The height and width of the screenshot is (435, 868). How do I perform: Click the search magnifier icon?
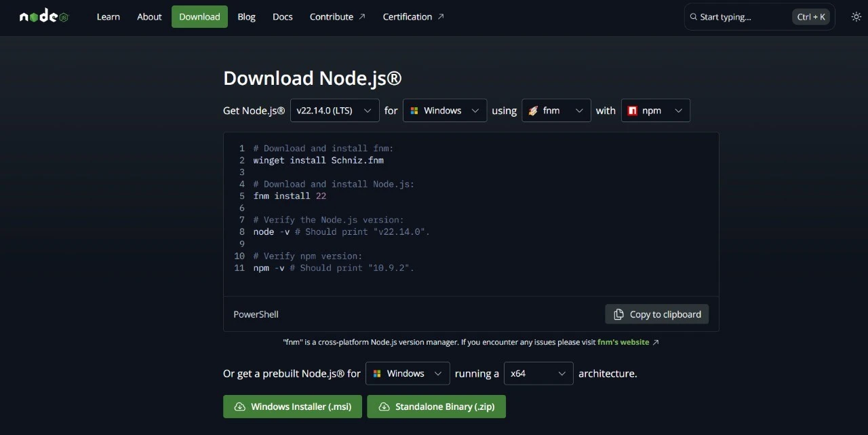pyautogui.click(x=694, y=17)
